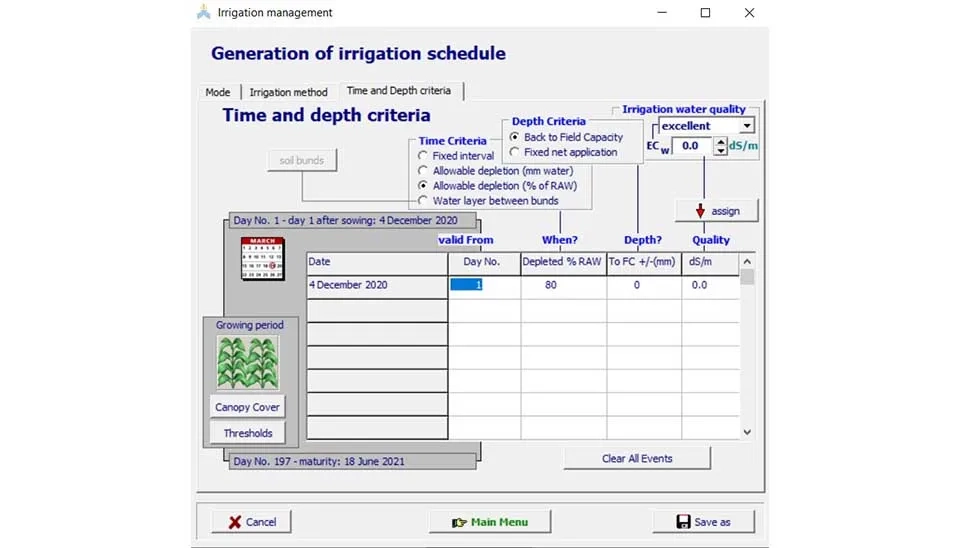Image resolution: width=960 pixels, height=548 pixels.
Task: Open the Canopy Cover view
Action: pos(247,407)
